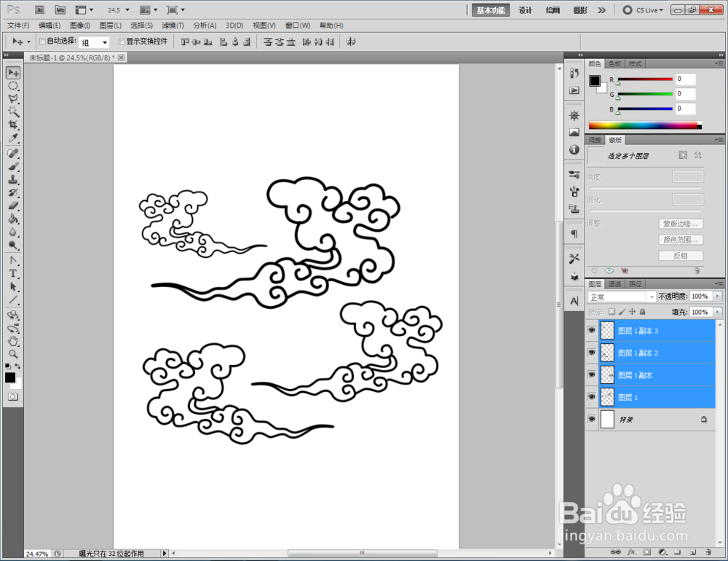Open the zoom level 24.5 dropdown
The image size is (728, 561).
127,9
